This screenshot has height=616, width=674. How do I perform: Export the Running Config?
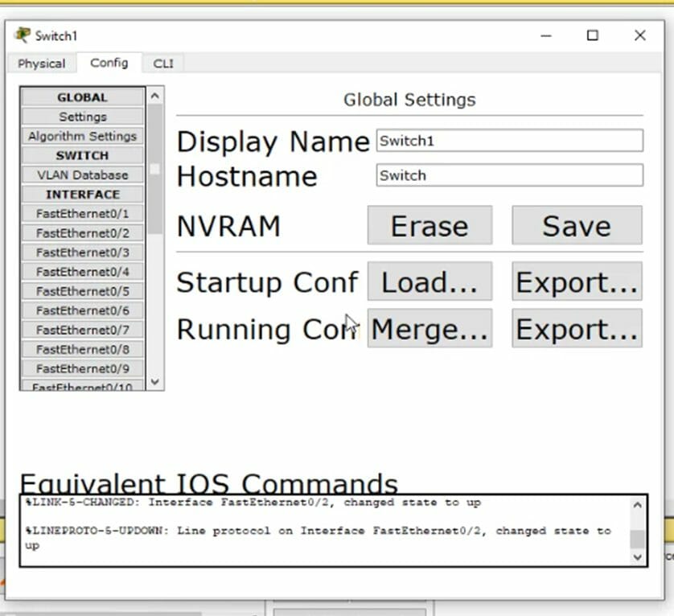(x=576, y=328)
